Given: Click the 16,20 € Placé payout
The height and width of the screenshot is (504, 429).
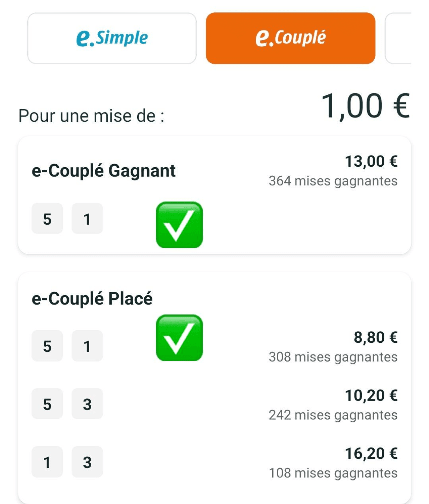Looking at the screenshot, I should point(371,453).
